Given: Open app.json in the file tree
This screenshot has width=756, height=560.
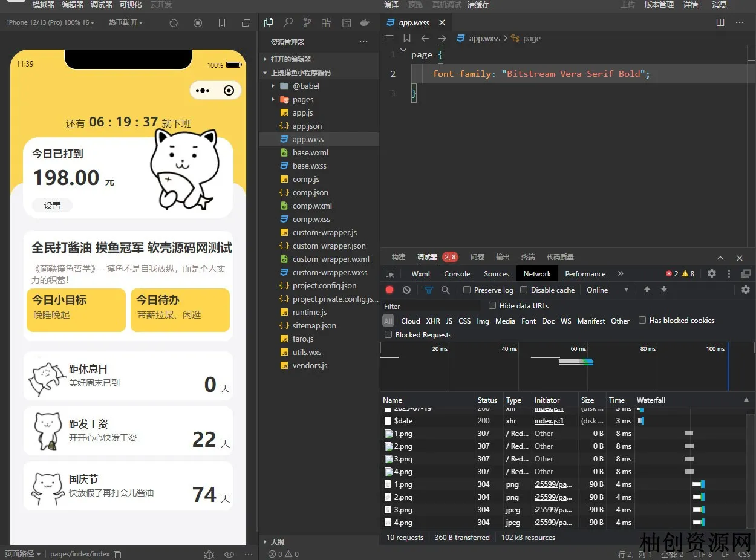Looking at the screenshot, I should pos(307,126).
